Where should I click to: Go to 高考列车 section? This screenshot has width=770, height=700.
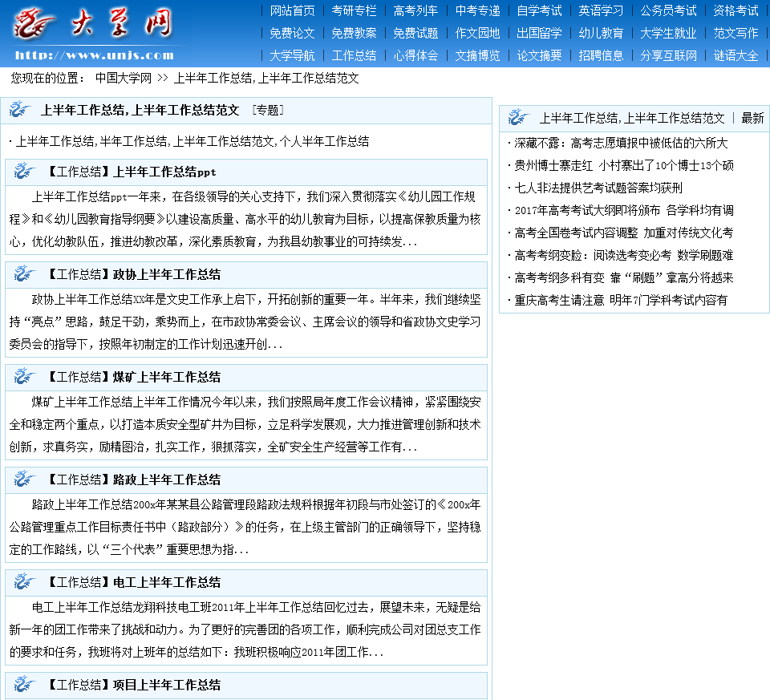coord(415,10)
